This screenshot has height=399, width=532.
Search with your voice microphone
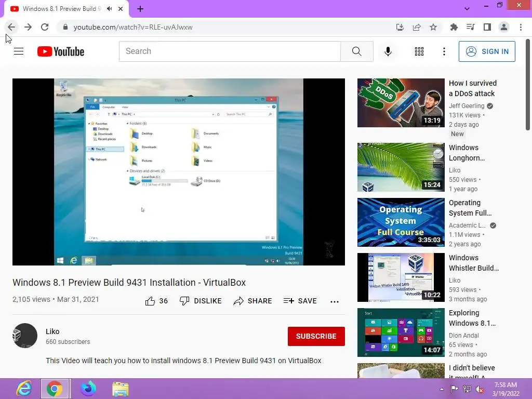click(x=388, y=51)
